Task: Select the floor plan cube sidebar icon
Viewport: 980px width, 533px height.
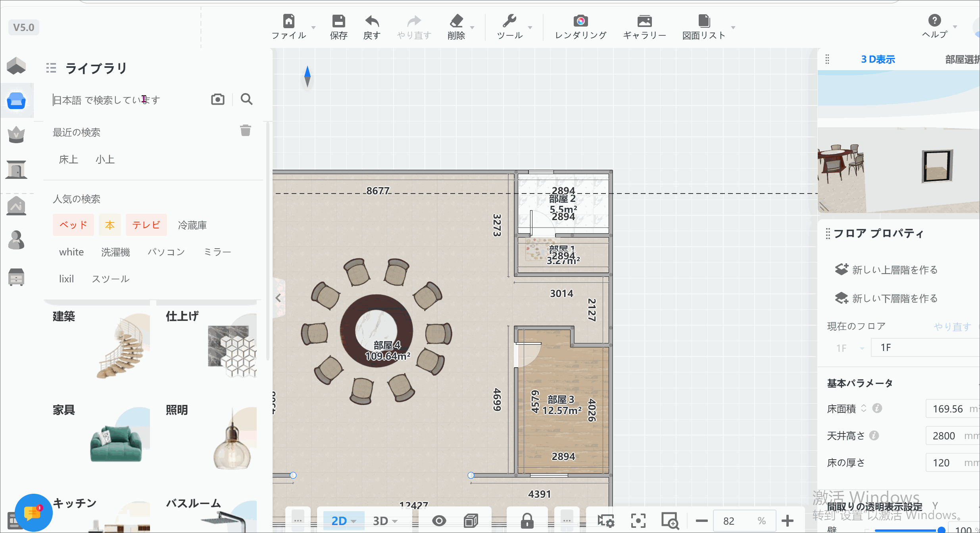Action: tap(16, 65)
